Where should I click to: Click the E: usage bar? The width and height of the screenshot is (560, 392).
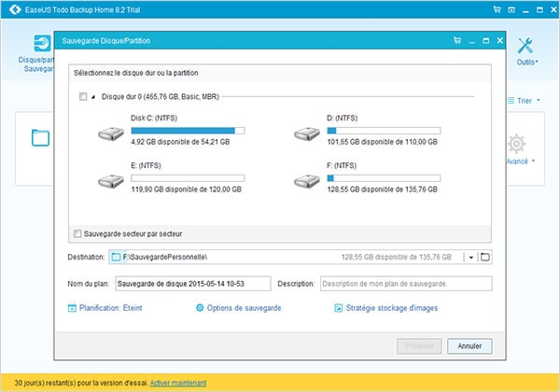click(x=188, y=178)
